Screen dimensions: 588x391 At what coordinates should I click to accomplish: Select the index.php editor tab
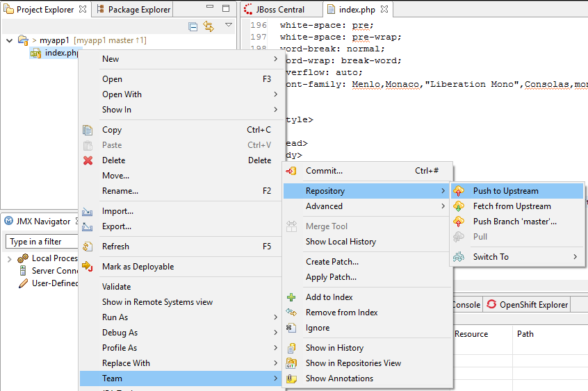coord(357,9)
